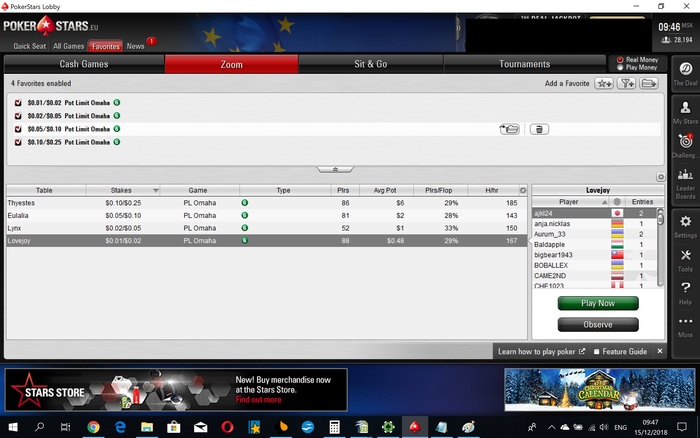
Task: Sort players by Entries column header
Action: click(x=643, y=202)
